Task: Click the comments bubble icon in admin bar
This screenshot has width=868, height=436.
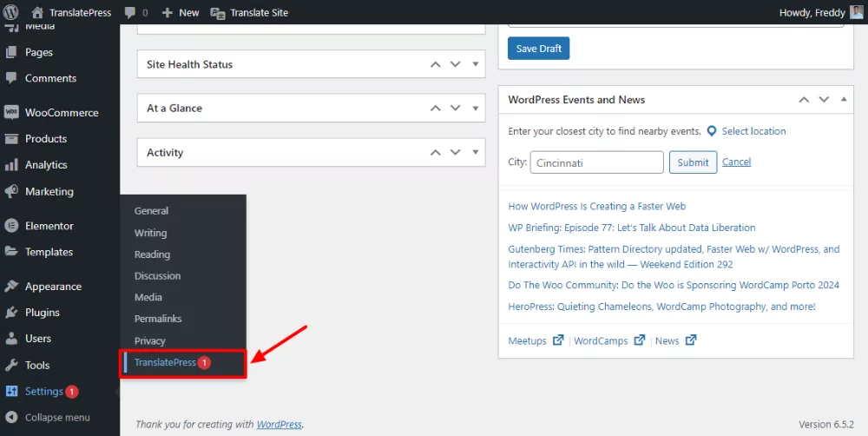Action: [130, 12]
